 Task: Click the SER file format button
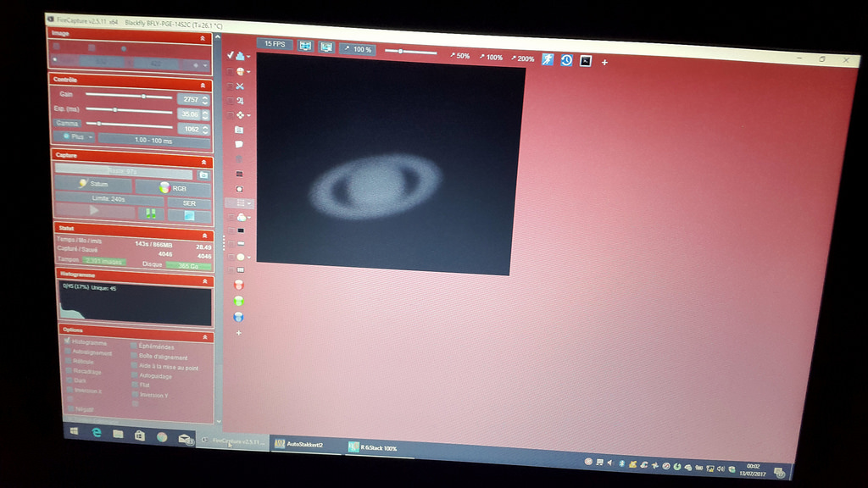coord(189,203)
